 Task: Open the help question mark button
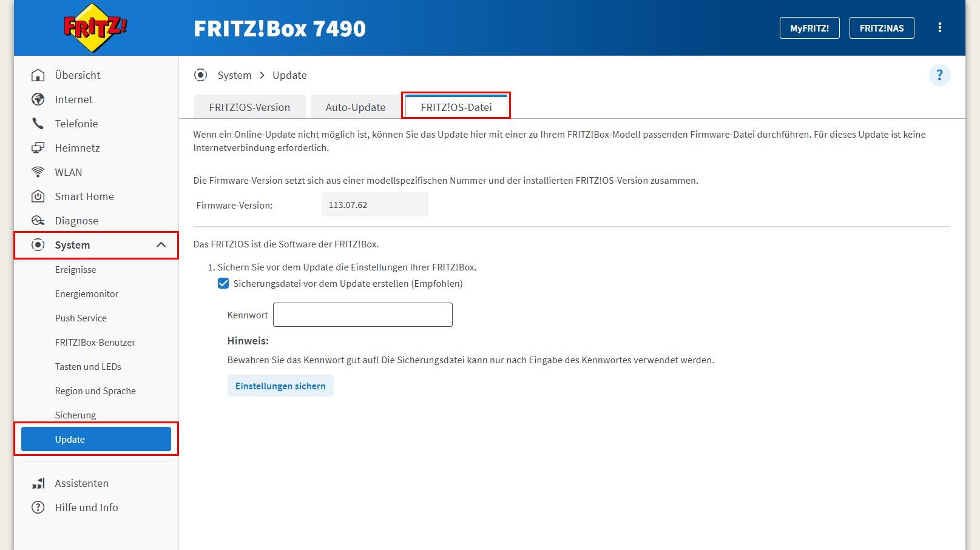point(939,75)
